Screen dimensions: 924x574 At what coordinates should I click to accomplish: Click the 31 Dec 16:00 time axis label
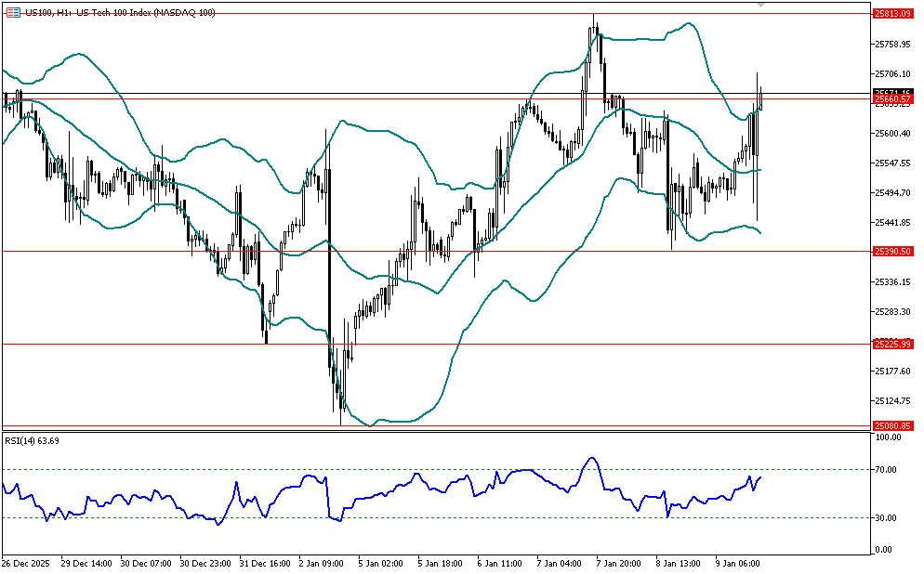[264, 563]
